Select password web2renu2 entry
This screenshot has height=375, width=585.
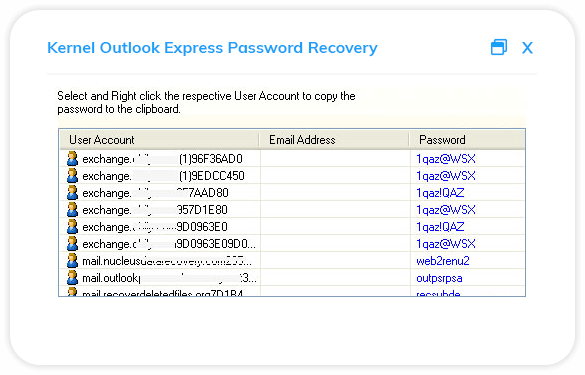pyautogui.click(x=442, y=261)
